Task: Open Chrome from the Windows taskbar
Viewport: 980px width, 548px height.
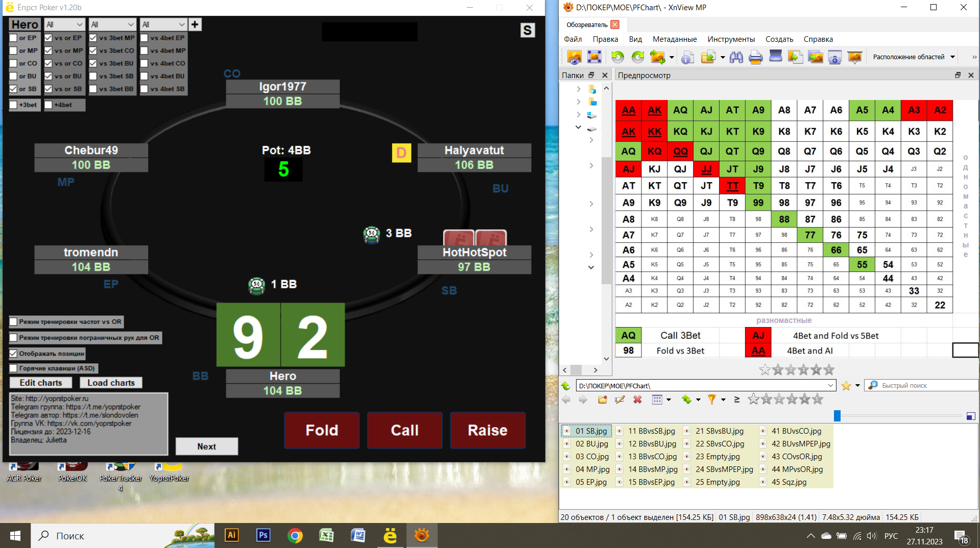Action: [295, 536]
